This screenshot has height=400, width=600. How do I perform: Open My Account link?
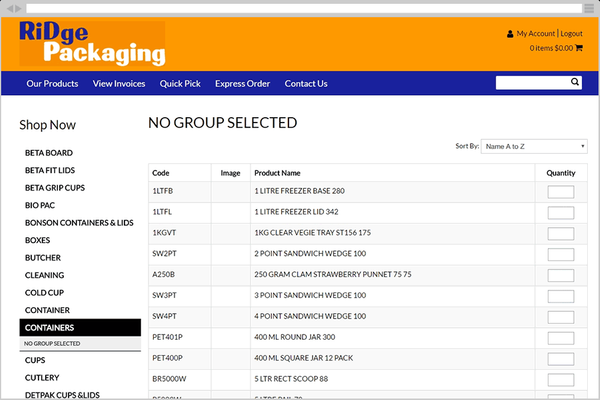(535, 34)
